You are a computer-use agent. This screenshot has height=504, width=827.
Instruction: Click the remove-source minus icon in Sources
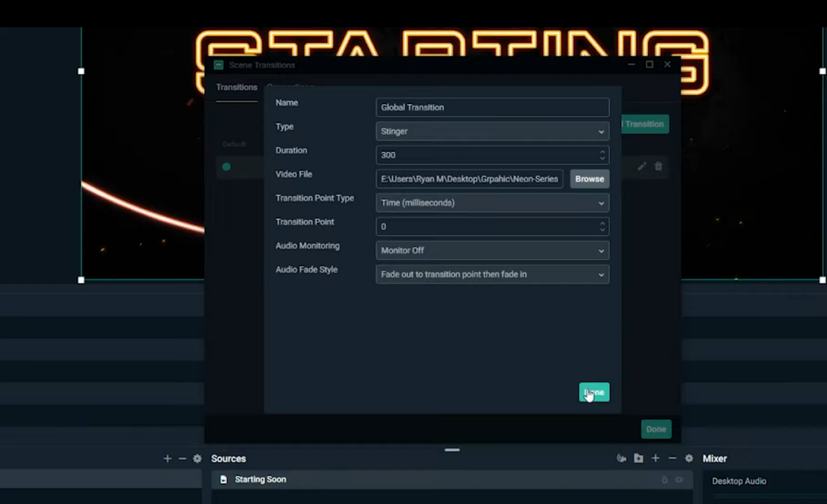tap(672, 458)
